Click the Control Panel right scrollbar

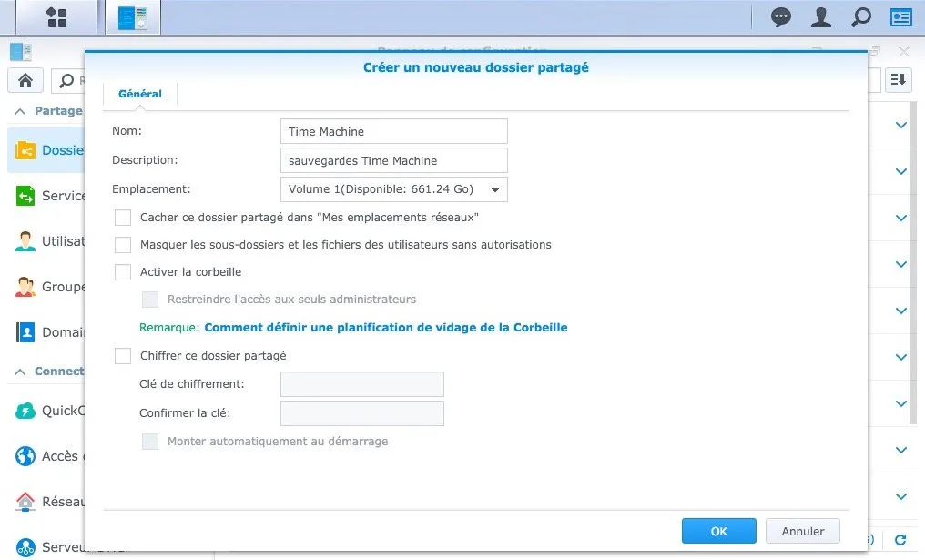point(914,262)
